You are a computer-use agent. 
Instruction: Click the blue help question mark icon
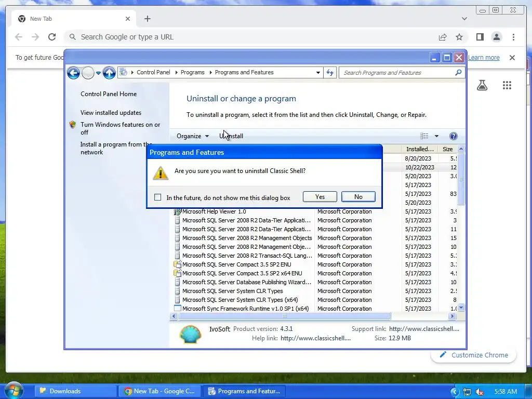pos(453,136)
